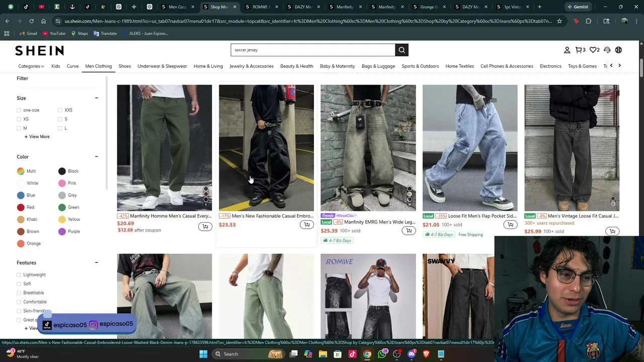The image size is (644, 362).
Task: Click the soccer jersey search field
Action: tap(313, 50)
